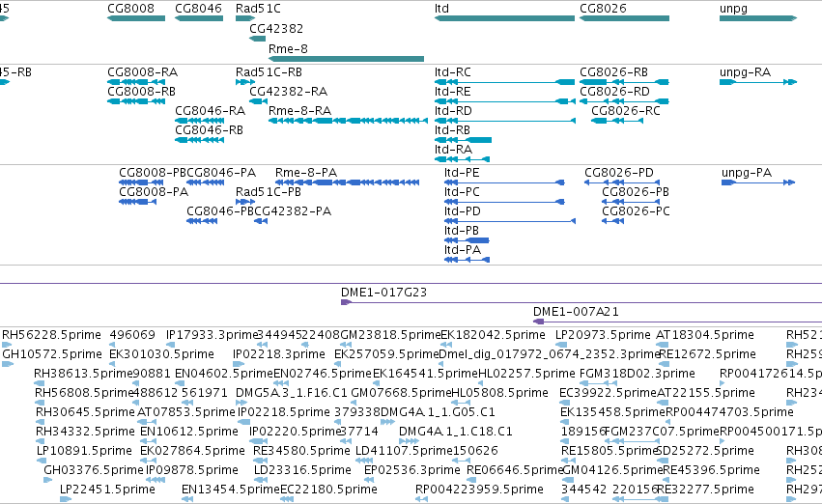Click EST label RH56228.5prime
Viewport: 822px width, 504px height.
click(52, 335)
